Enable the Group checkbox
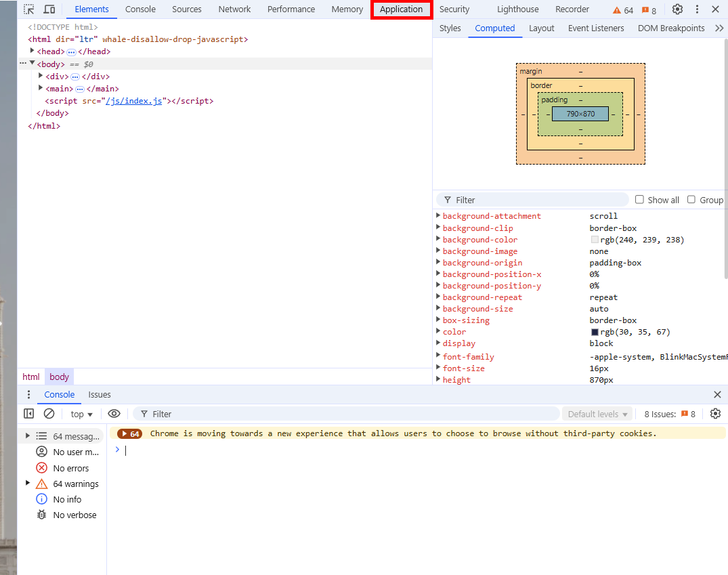 [x=691, y=199]
